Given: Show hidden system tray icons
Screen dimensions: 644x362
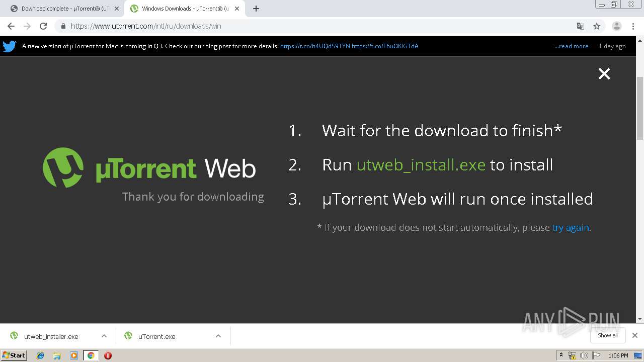Looking at the screenshot, I should tap(561, 355).
